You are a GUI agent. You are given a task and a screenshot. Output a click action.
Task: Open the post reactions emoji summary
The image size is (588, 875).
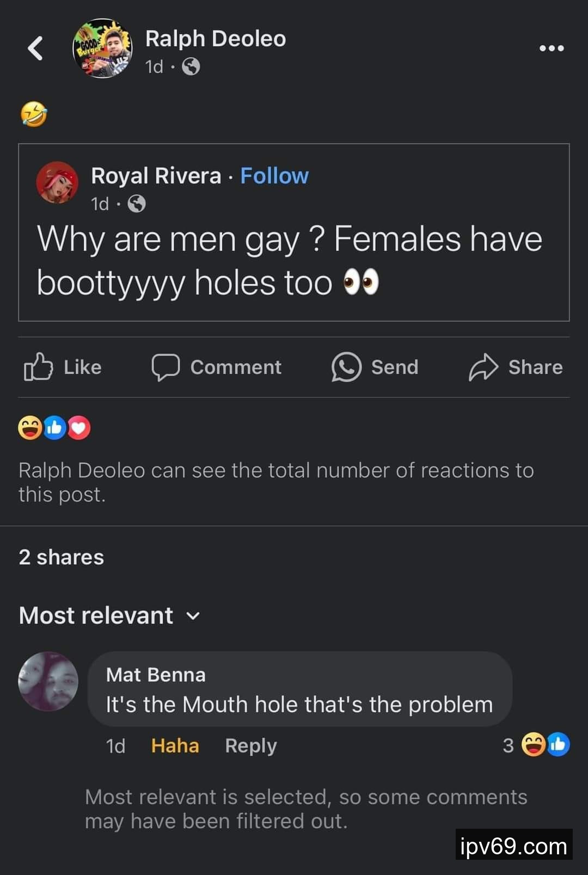tap(54, 428)
